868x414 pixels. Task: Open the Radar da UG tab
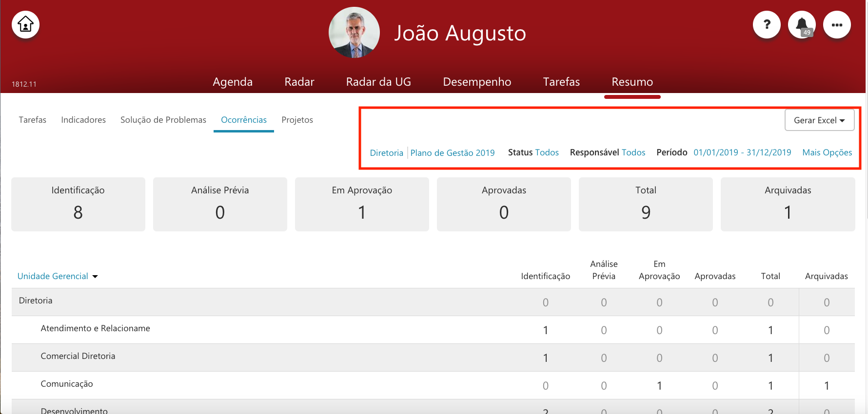378,82
